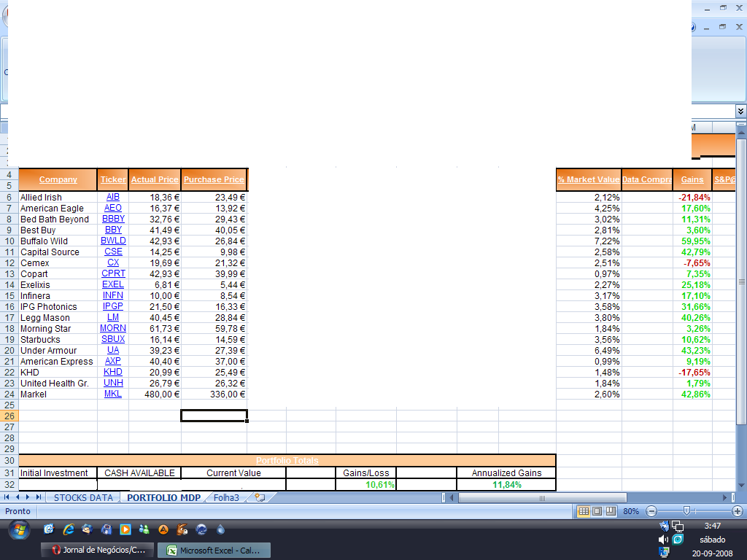Click the orange round A quick launch icon

pyautogui.click(x=163, y=529)
